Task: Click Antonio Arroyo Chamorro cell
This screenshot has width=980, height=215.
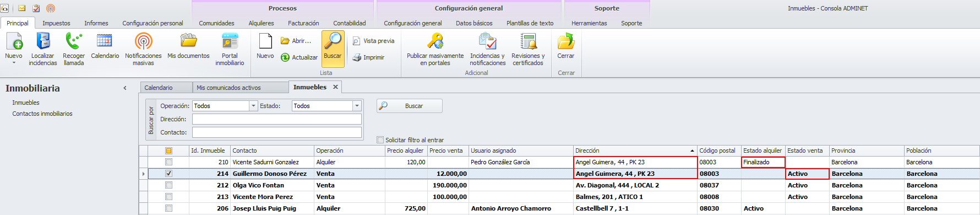Action: coord(521,208)
